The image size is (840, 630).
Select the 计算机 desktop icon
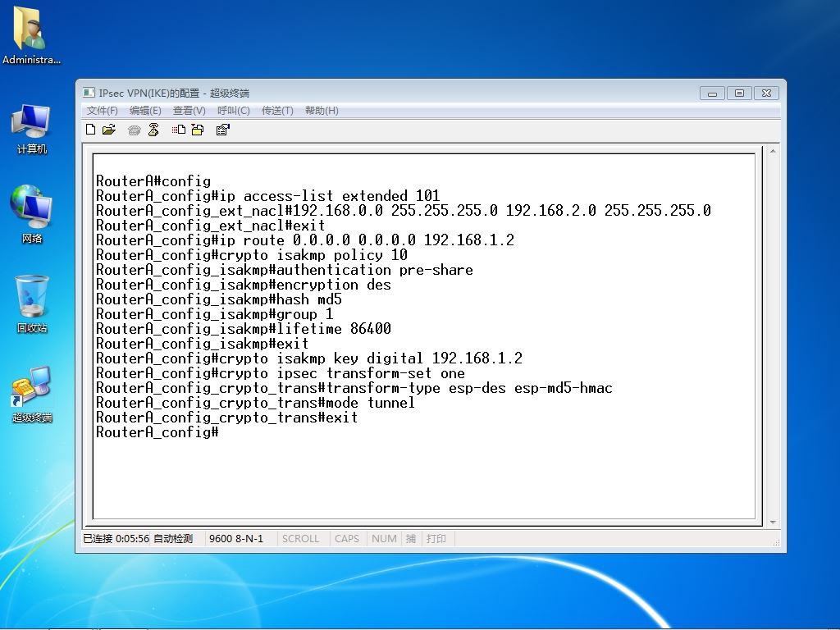coord(31,130)
